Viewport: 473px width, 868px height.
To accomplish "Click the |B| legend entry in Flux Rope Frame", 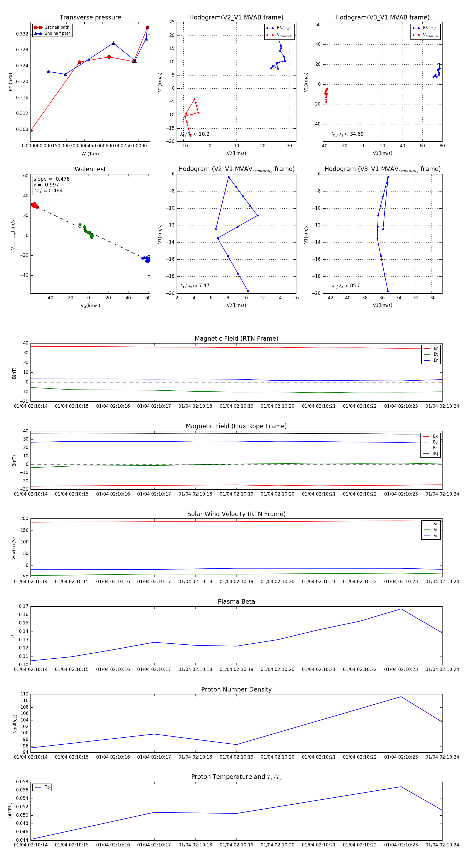I will [x=431, y=454].
